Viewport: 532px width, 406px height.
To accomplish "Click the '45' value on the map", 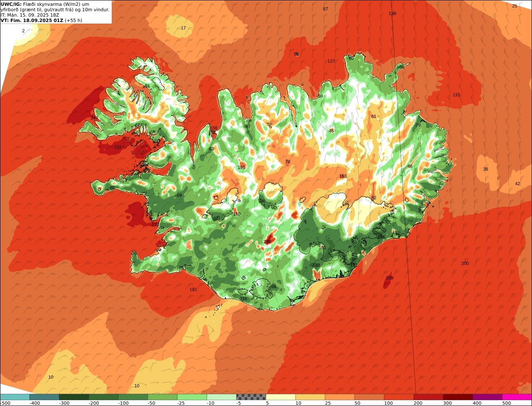I will tap(331, 131).
